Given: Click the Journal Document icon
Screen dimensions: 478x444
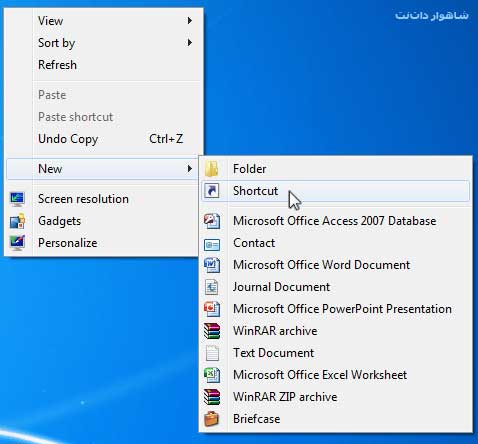Looking at the screenshot, I should (212, 287).
